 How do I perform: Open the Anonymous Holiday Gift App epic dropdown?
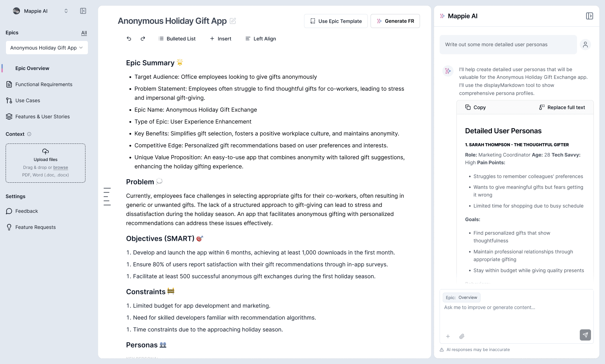(47, 48)
